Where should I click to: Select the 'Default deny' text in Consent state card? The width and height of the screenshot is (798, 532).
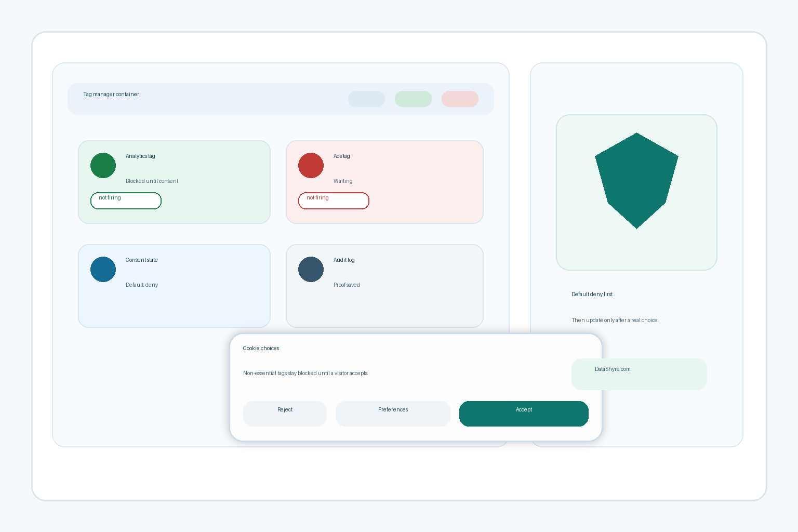pos(142,285)
